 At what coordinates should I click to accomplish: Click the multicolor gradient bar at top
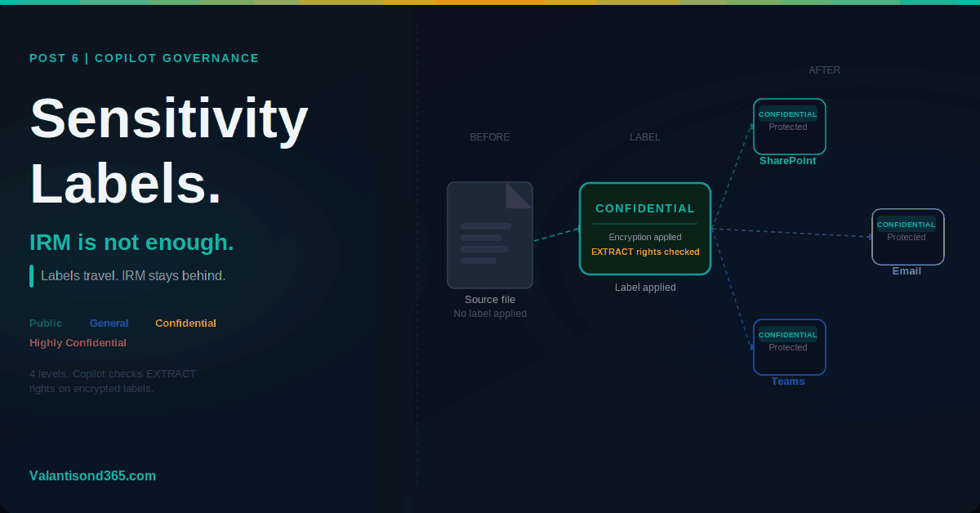pos(490,2)
